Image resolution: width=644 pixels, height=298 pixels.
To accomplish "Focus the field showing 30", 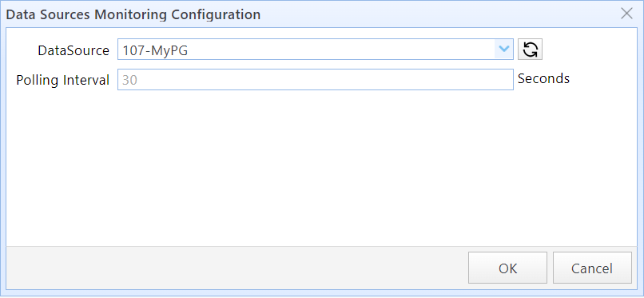I will point(315,80).
